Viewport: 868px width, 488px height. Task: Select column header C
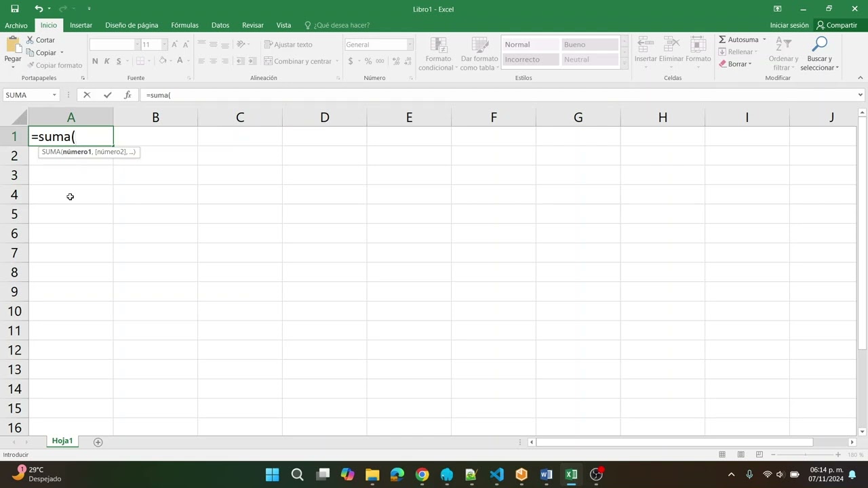point(240,117)
